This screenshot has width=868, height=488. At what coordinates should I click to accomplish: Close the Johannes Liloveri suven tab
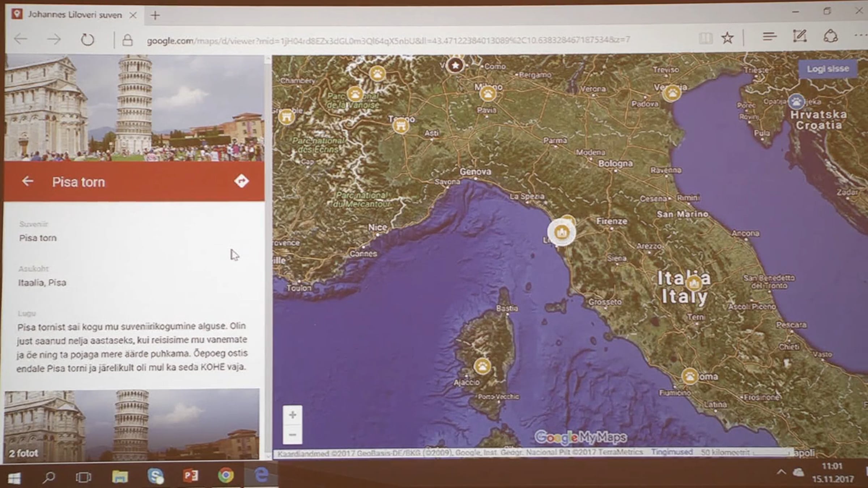coord(133,15)
